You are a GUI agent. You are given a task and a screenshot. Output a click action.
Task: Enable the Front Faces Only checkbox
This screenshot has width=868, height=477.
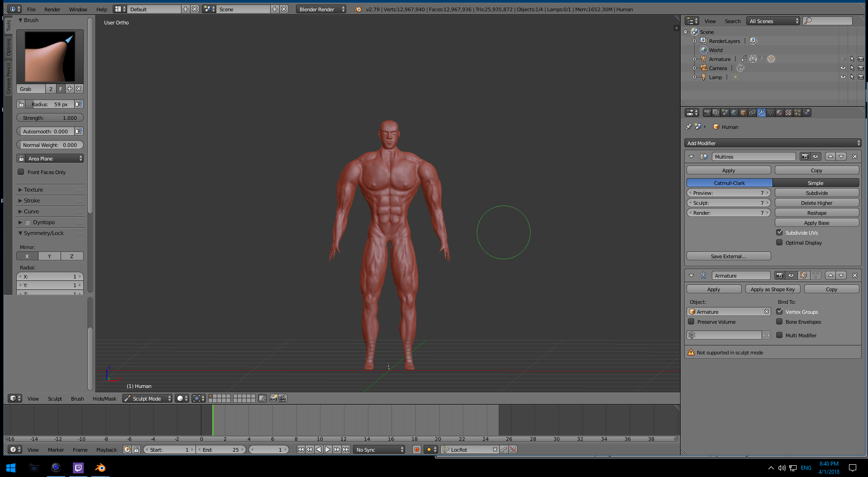[21, 172]
